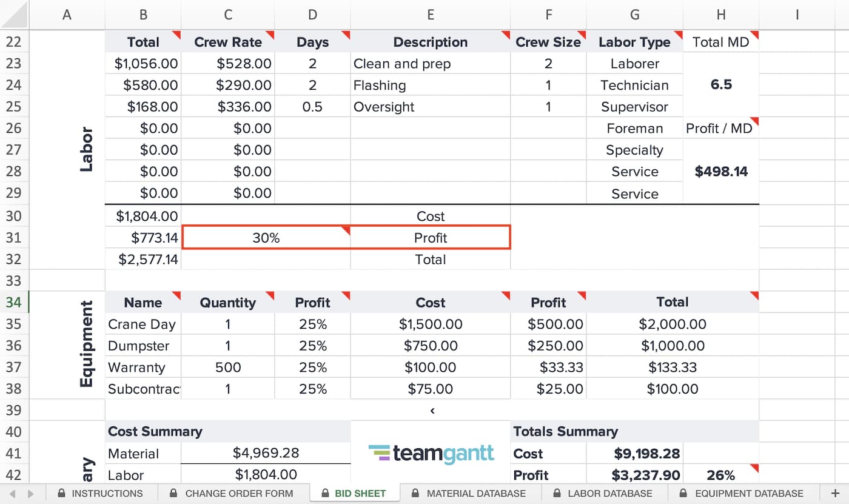
Task: Click the next sheet navigation arrow
Action: (x=31, y=493)
